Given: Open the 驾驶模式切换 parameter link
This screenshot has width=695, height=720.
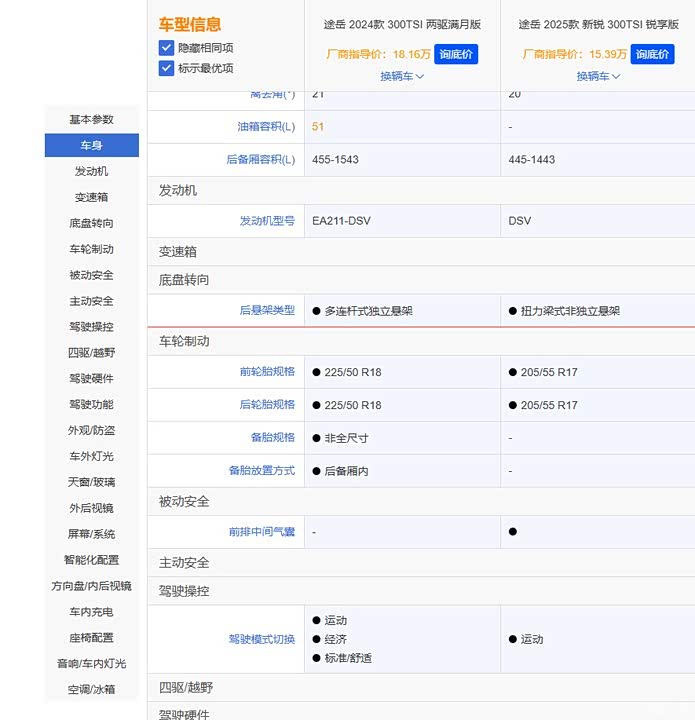Looking at the screenshot, I should [x=261, y=639].
